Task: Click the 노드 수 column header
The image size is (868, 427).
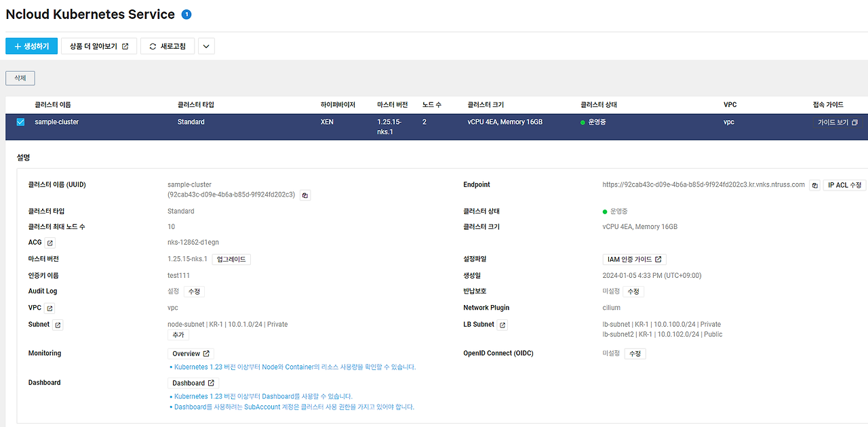Action: (432, 105)
